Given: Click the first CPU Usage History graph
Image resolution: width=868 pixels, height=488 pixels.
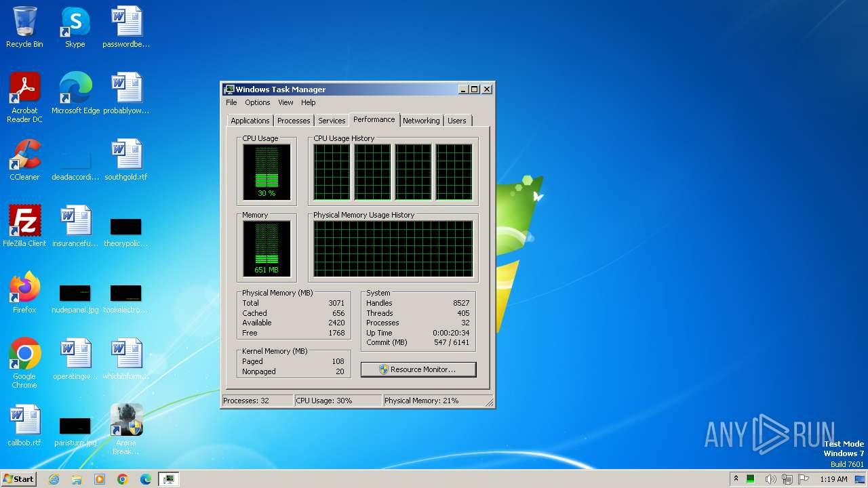Looking at the screenshot, I should click(x=332, y=172).
